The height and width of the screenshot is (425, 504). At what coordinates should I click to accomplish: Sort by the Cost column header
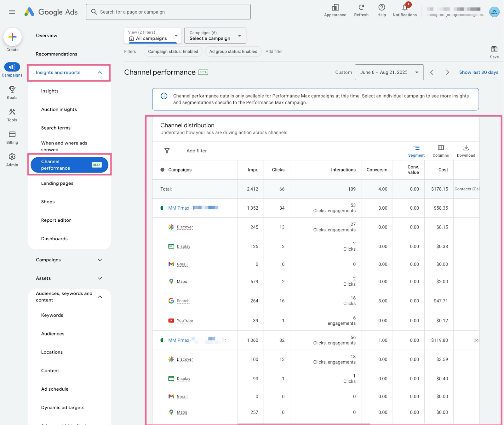click(x=443, y=170)
